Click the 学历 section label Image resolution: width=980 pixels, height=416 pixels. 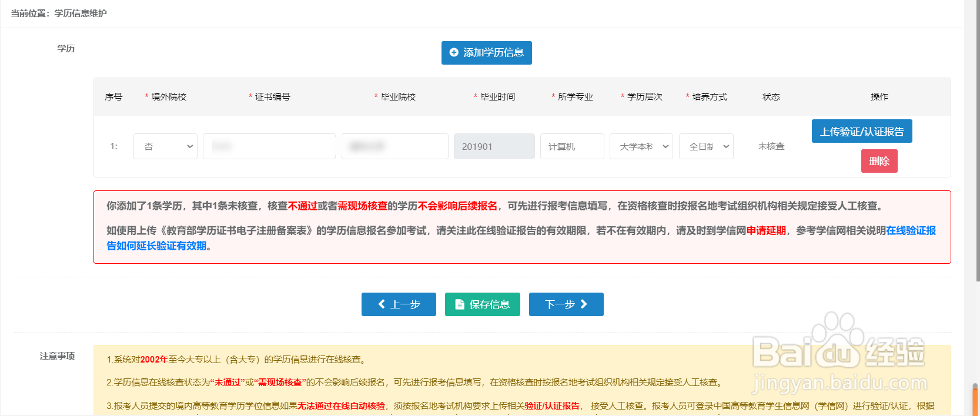(66, 48)
